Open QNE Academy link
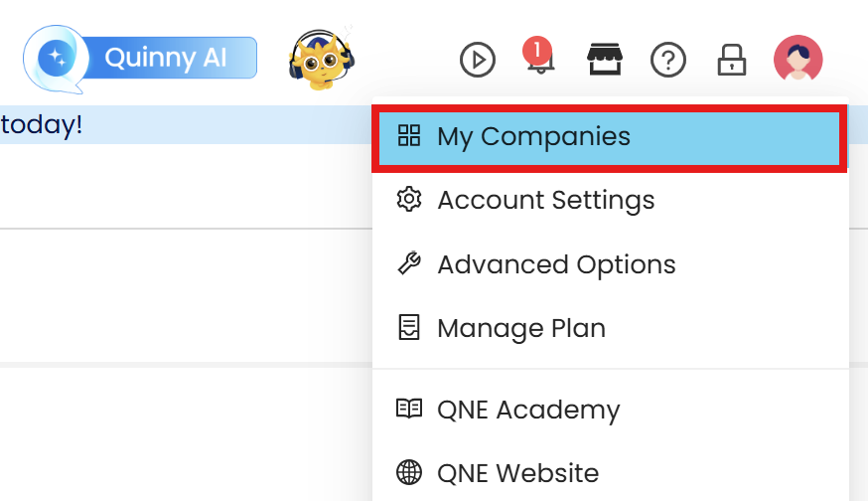 [527, 410]
